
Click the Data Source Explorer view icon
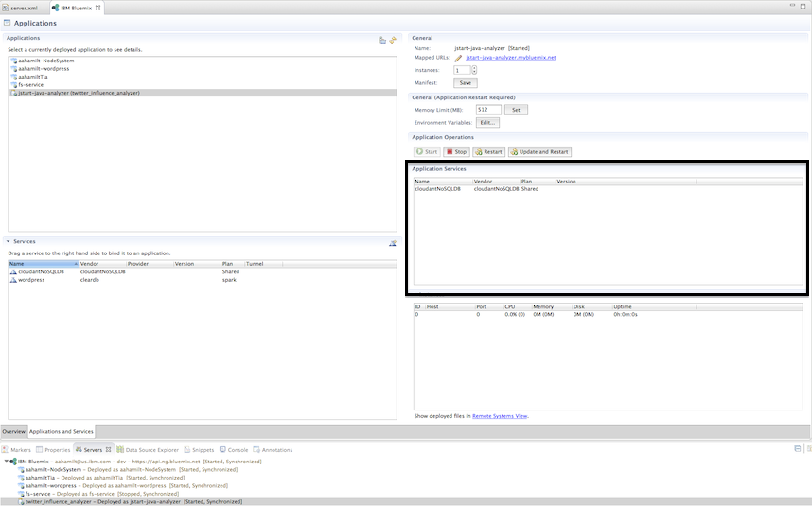(120, 449)
